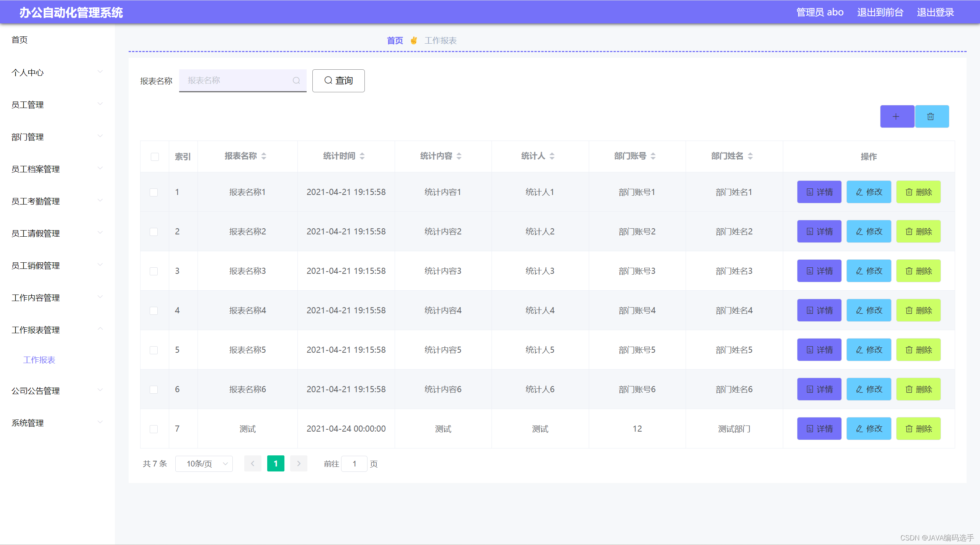Check the row 5 checkbox
Screen dimensions: 980x545
click(154, 350)
